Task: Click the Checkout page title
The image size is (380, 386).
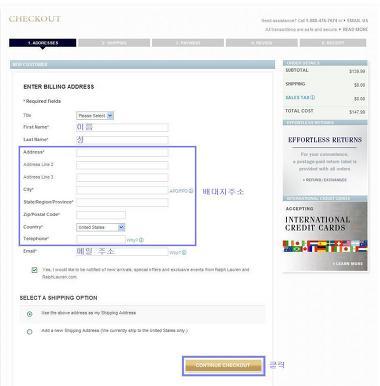Action: [x=35, y=19]
